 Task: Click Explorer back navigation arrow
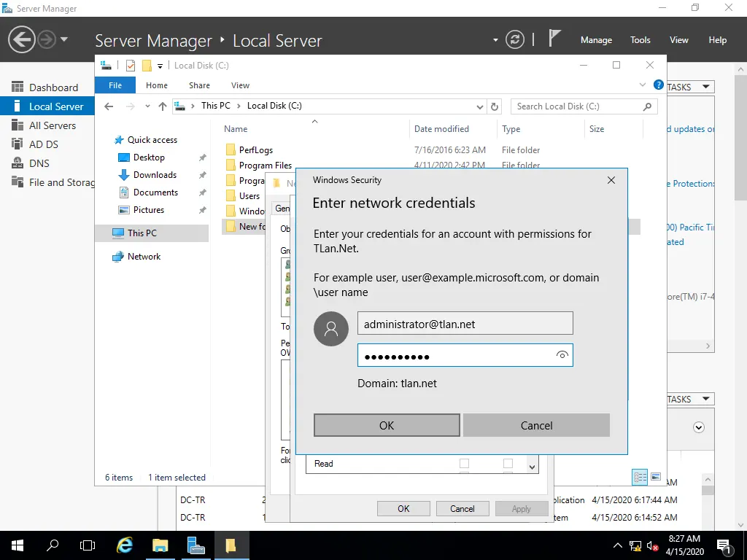(109, 106)
